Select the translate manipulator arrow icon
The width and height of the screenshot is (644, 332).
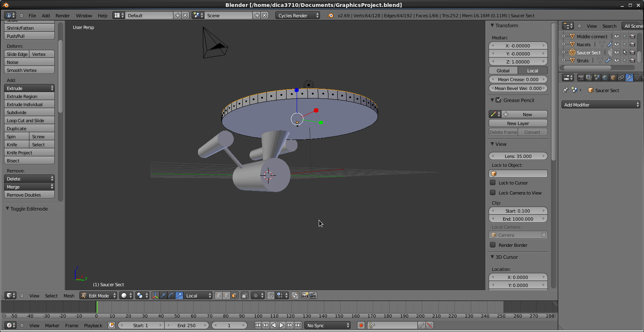163,295
